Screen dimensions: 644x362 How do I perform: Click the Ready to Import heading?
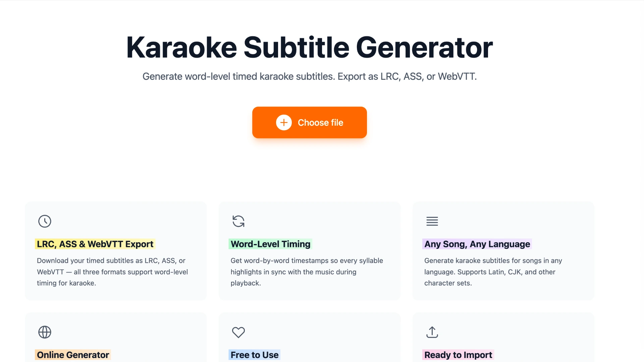458,355
